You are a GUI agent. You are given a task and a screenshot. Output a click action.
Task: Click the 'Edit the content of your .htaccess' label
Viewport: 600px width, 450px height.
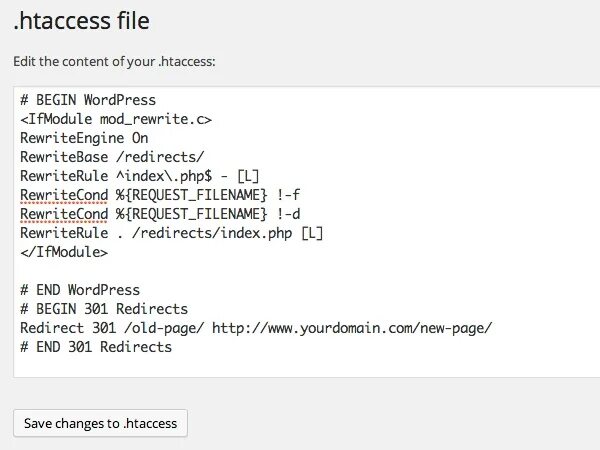pyautogui.click(x=114, y=61)
